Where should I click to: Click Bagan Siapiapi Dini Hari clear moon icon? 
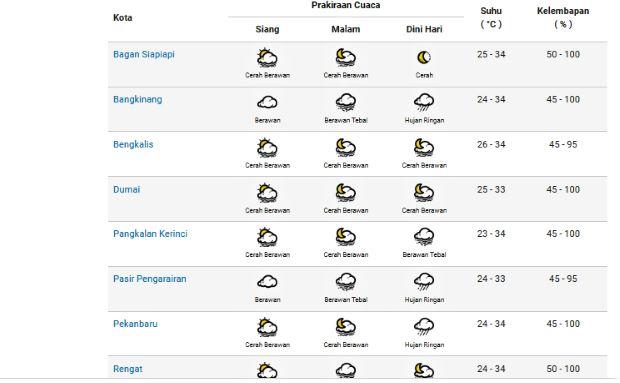tap(424, 58)
